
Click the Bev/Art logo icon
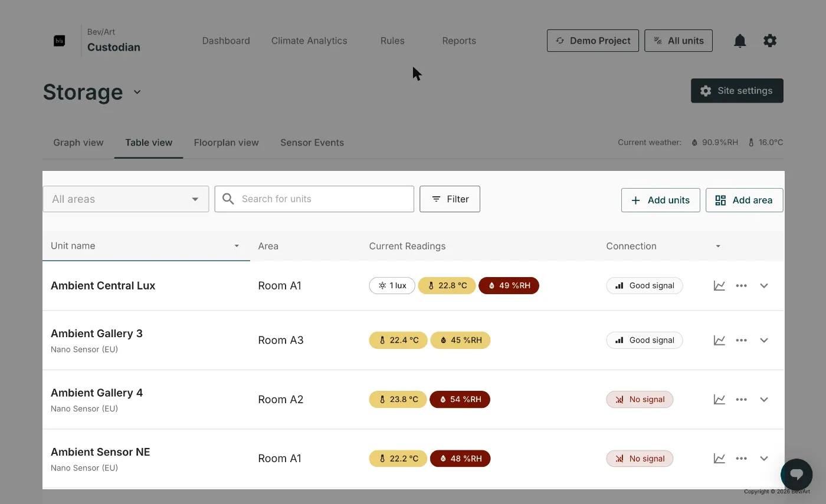tap(59, 41)
